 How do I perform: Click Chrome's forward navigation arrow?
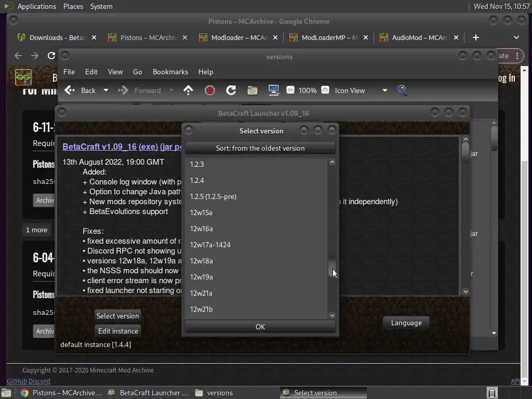pyautogui.click(x=35, y=55)
